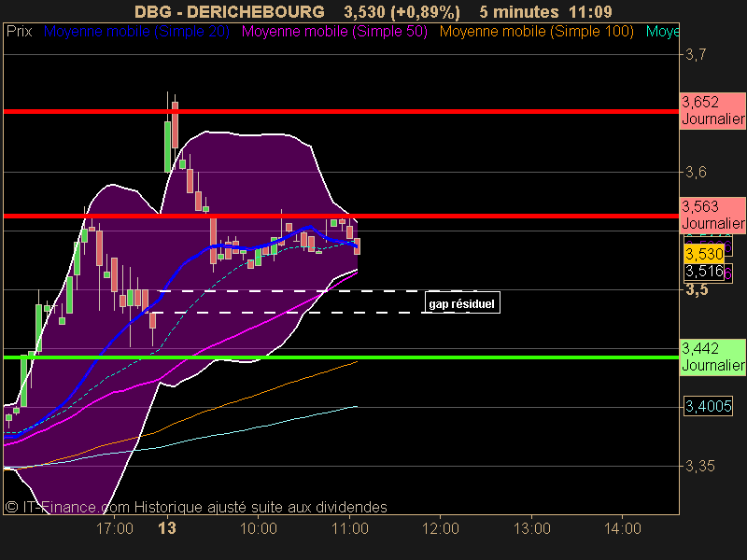Image resolution: width=747 pixels, height=560 pixels.
Task: Click the 3,7 price axis label
Action: (x=696, y=55)
